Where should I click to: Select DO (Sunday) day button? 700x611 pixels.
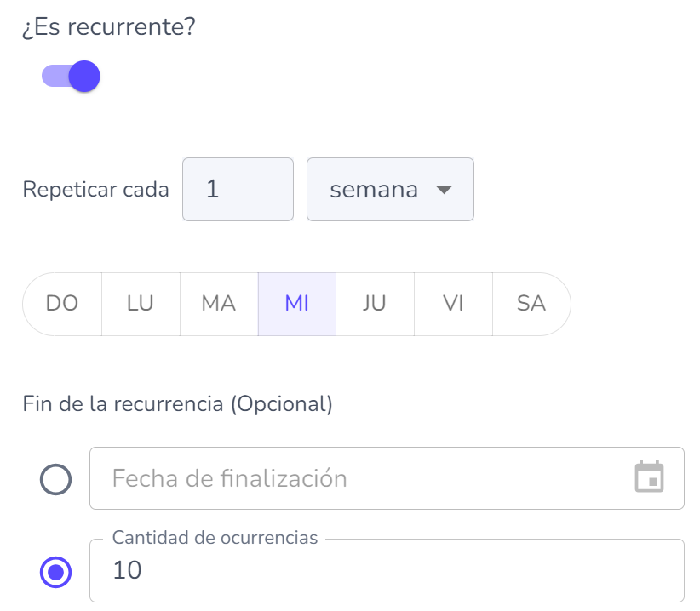(x=62, y=304)
